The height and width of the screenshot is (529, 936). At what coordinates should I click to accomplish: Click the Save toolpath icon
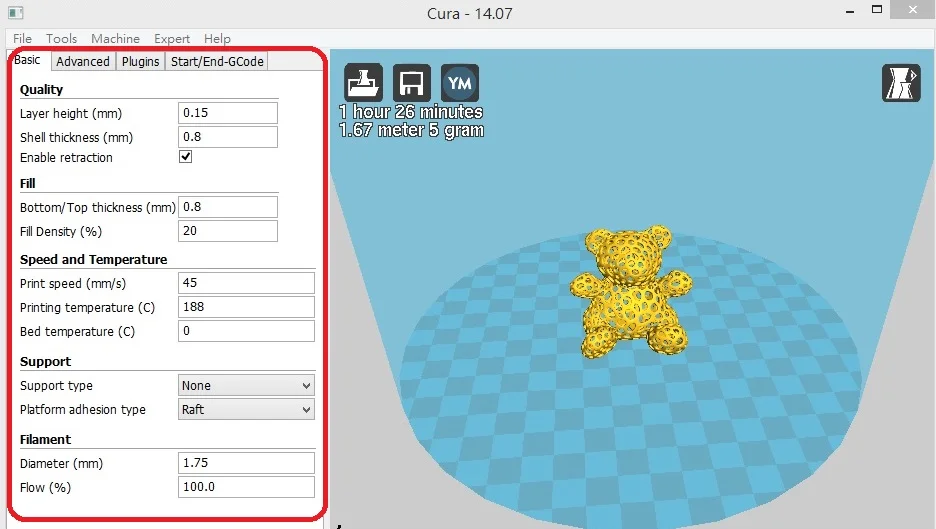(x=411, y=82)
